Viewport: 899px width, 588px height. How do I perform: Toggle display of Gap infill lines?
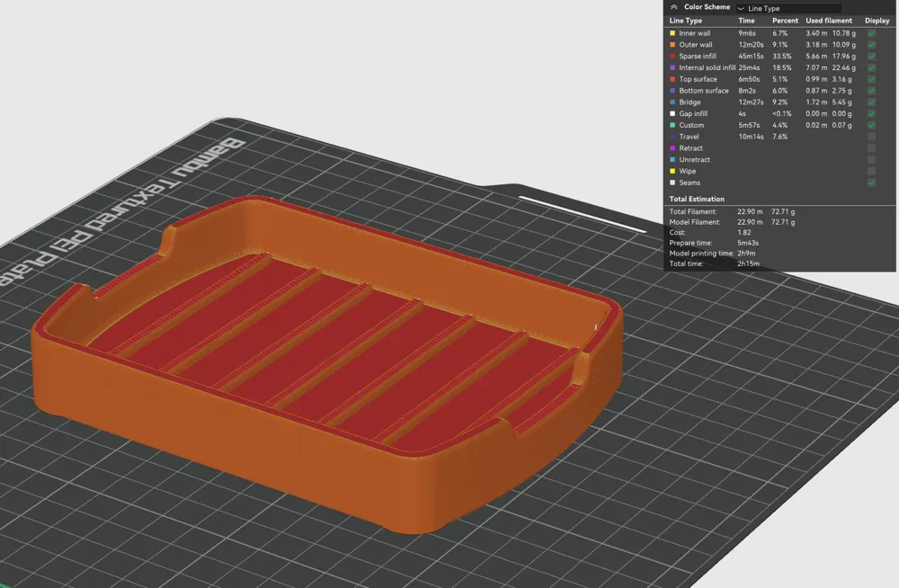tap(871, 113)
